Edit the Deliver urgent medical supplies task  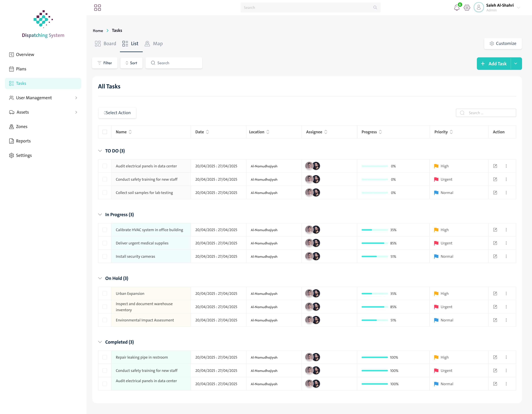(x=495, y=243)
